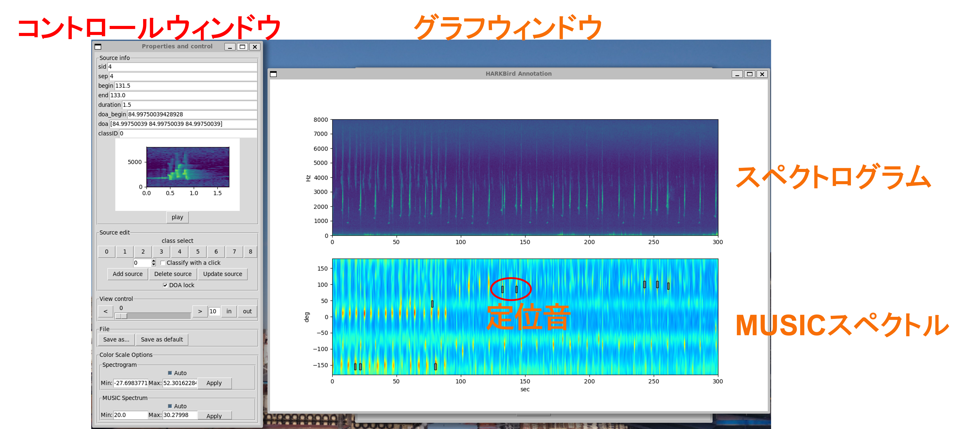Click the view width field showing 10

coord(214,311)
